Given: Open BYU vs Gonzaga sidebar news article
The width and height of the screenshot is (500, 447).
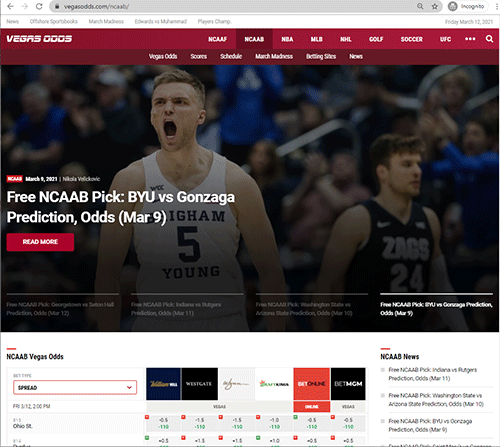Looking at the screenshot, I should click(430, 425).
